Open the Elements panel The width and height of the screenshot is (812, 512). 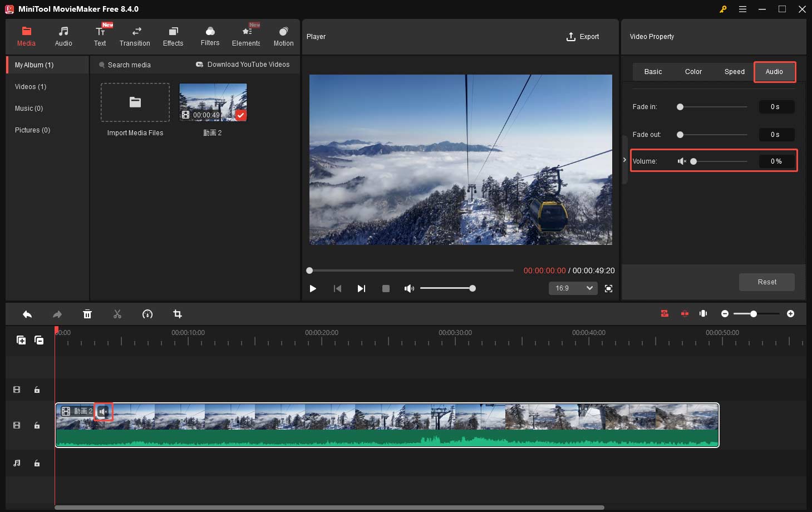pos(246,36)
